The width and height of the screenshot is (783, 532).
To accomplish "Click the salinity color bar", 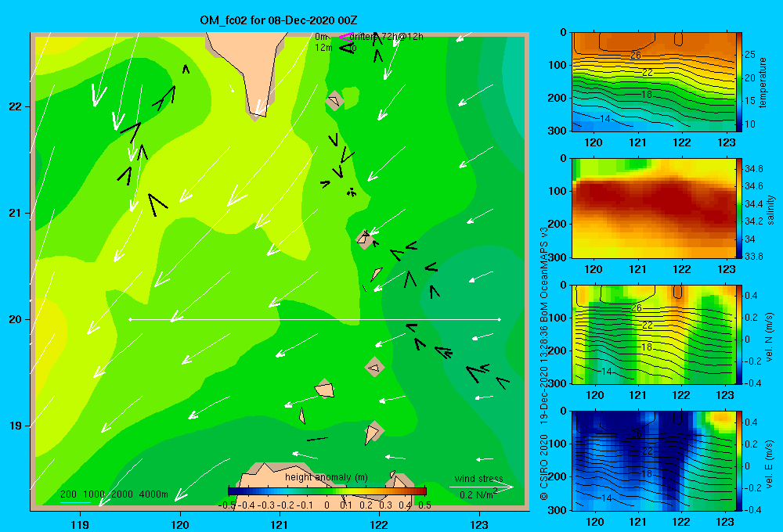I will point(739,208).
